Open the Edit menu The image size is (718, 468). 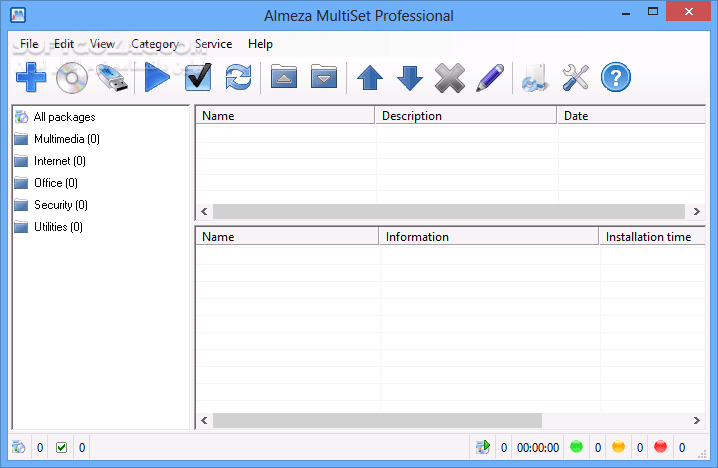pyautogui.click(x=64, y=44)
